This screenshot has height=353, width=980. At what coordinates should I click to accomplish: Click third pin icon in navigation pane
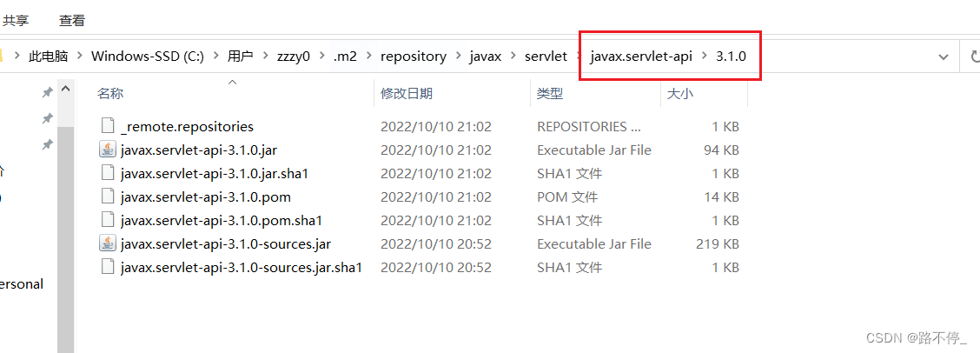point(47,144)
